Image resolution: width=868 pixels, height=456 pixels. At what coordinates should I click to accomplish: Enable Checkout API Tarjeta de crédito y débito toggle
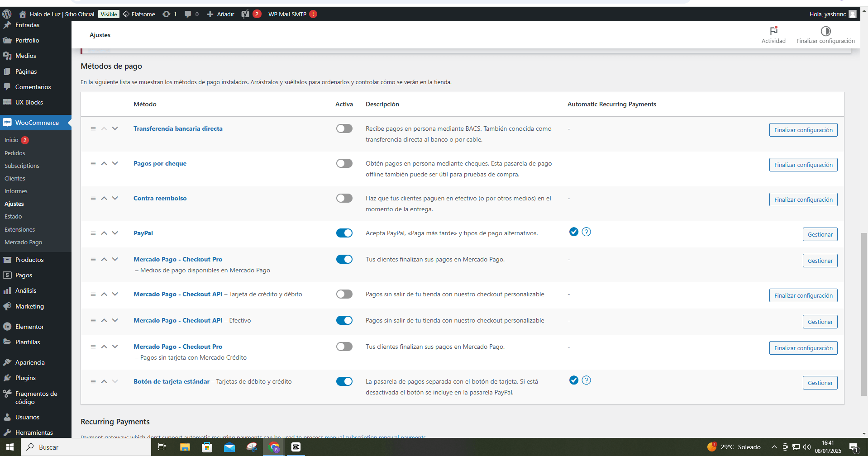[x=344, y=294]
